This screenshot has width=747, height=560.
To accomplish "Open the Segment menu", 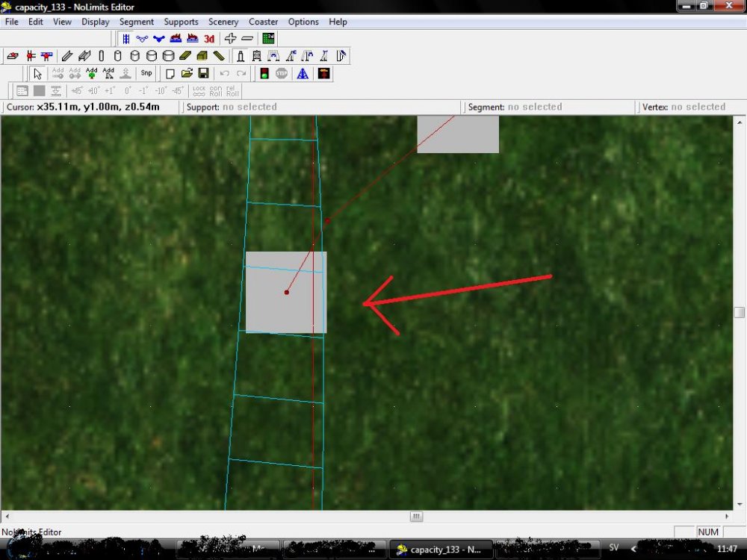I will (x=137, y=22).
